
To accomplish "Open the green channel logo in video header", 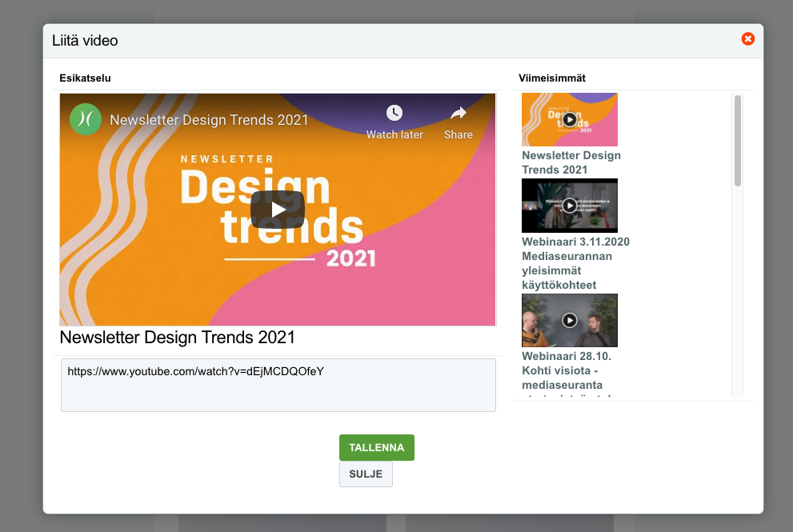I will 86,119.
